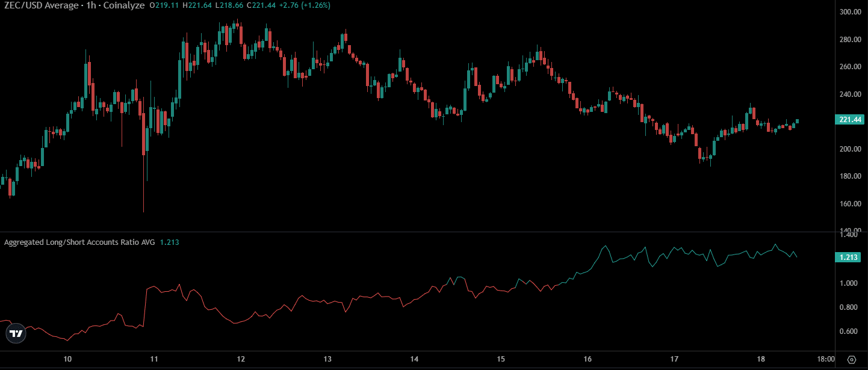Select date 12 on the time axis
The height and width of the screenshot is (370, 868).
pos(241,359)
